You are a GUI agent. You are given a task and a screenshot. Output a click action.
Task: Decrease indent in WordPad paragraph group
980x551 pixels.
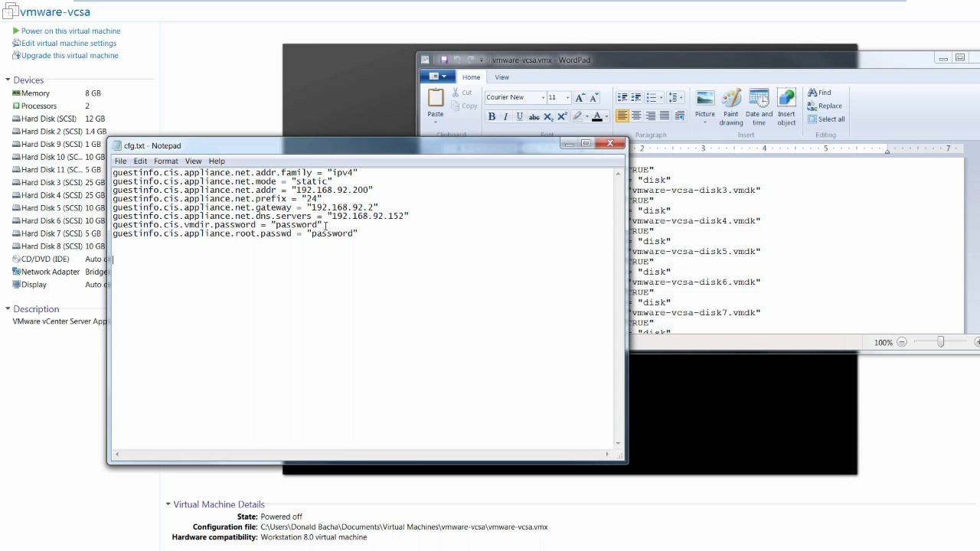(622, 97)
